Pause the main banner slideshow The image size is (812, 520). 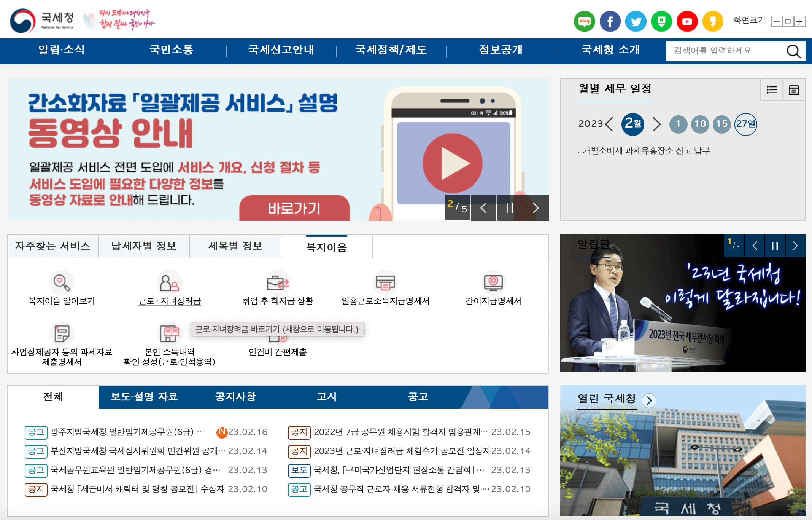510,208
